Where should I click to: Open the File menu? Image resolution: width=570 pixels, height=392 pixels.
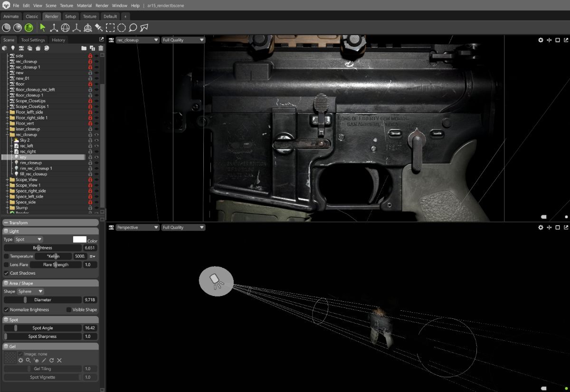[x=16, y=6]
